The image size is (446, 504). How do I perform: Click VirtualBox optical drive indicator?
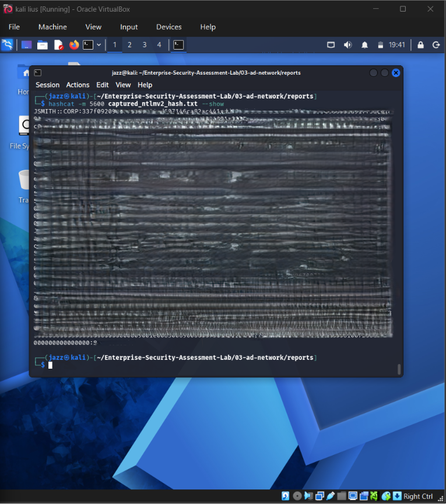(x=297, y=496)
